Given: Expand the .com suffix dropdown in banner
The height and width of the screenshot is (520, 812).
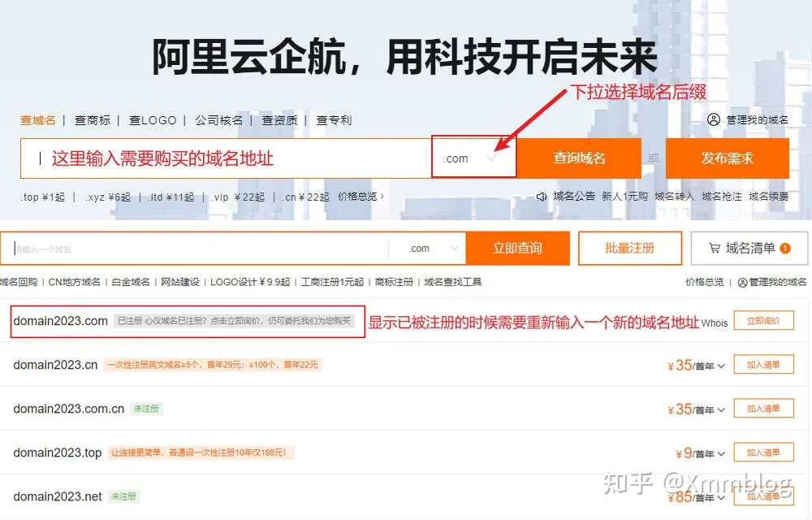Looking at the screenshot, I should pos(473,157).
